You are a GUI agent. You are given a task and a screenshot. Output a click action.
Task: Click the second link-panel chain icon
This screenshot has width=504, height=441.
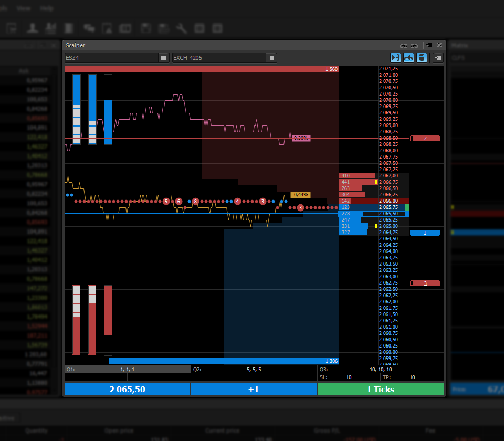tap(414, 46)
